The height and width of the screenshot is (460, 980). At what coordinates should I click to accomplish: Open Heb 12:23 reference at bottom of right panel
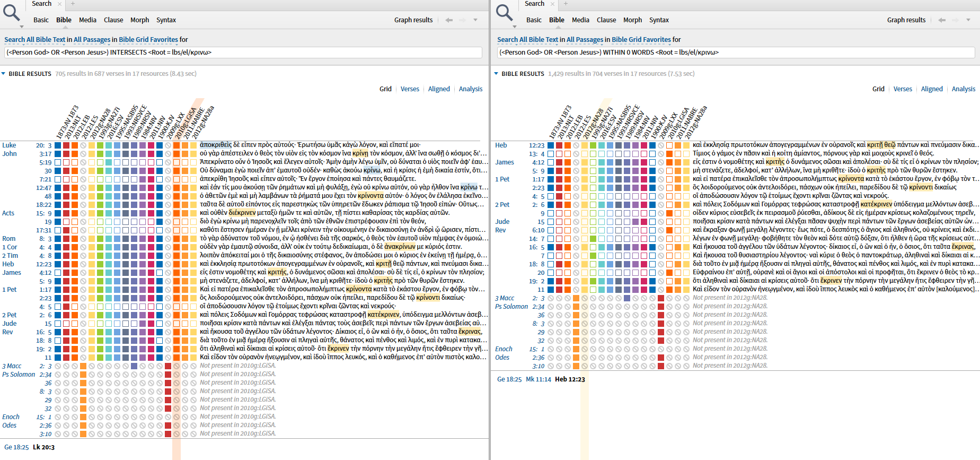pos(570,379)
